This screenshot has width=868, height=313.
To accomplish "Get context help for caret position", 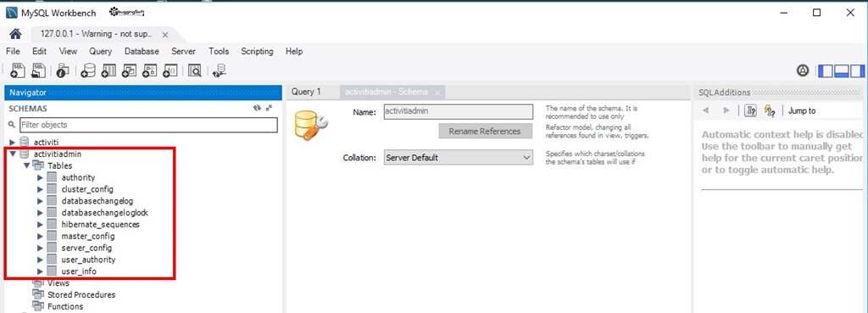I will pos(751,110).
